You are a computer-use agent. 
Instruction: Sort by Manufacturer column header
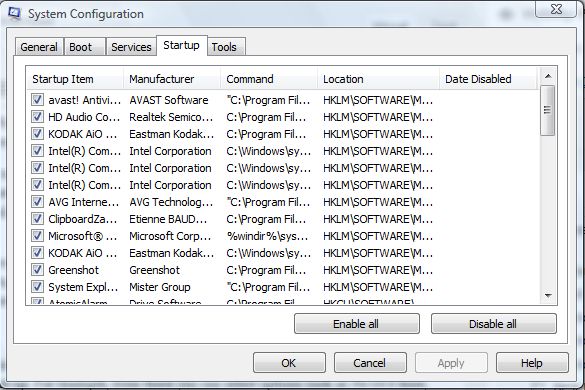tap(172, 79)
